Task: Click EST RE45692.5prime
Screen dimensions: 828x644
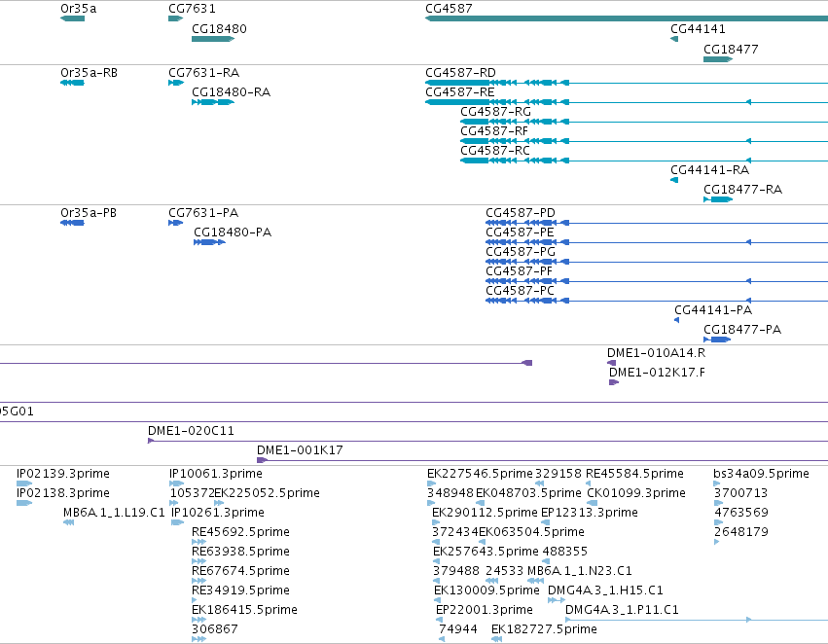Action: pyautogui.click(x=198, y=542)
